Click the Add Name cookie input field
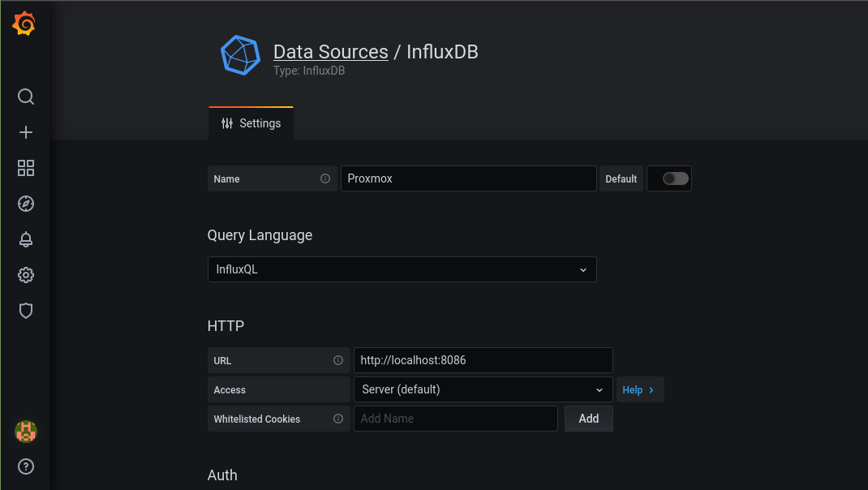The image size is (868, 490). point(456,419)
